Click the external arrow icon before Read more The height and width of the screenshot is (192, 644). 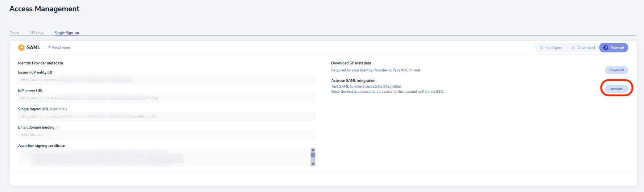coord(49,47)
